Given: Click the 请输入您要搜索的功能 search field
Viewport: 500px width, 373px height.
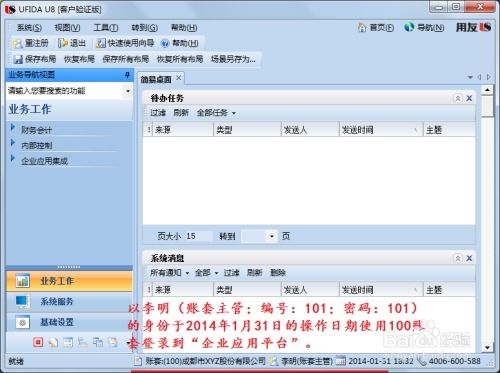Looking at the screenshot, I should point(65,91).
